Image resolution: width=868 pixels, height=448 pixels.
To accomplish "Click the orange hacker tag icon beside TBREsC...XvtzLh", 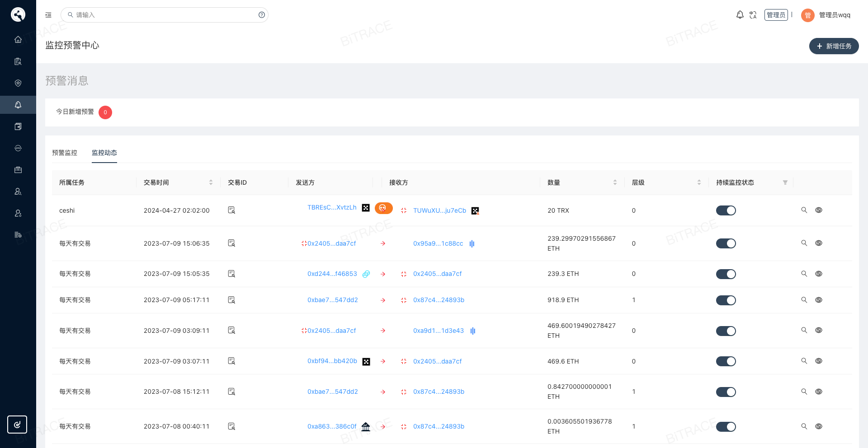I will pos(383,208).
